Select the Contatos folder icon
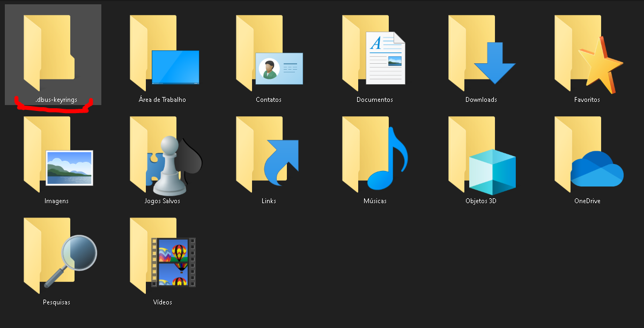The image size is (644, 328). tap(269, 53)
